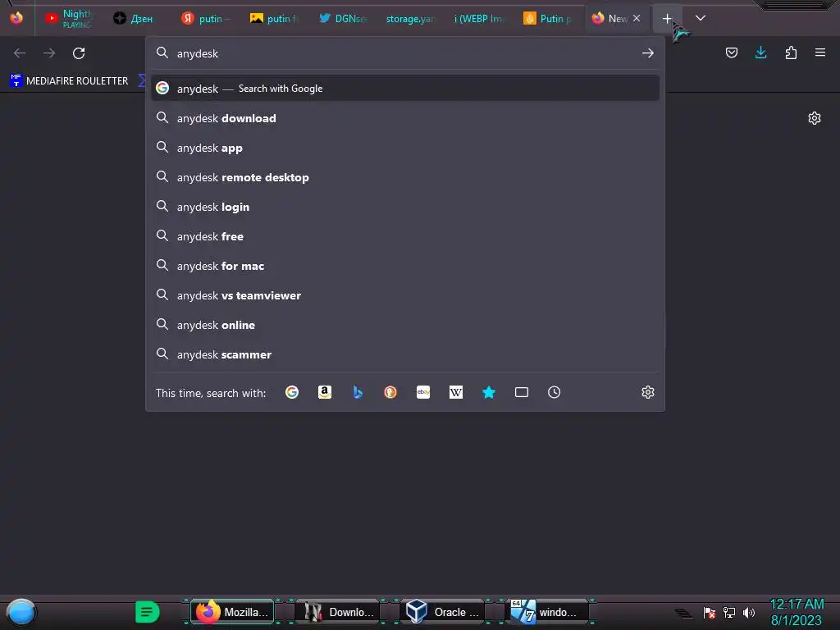Expand the list all tabs chevron
The image size is (840, 630).
[701, 18]
